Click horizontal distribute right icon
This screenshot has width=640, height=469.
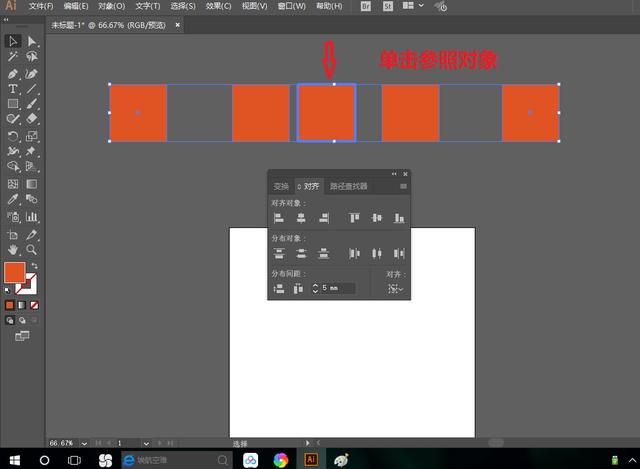(x=399, y=253)
